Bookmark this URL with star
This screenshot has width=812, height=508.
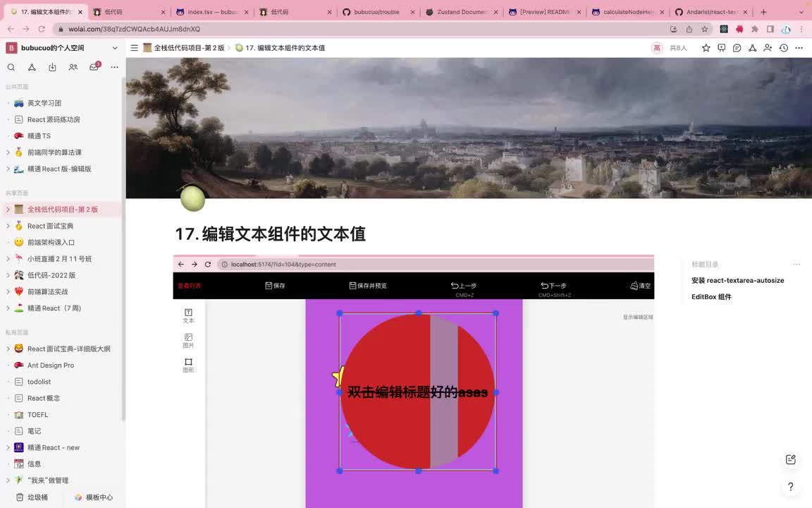click(x=704, y=29)
